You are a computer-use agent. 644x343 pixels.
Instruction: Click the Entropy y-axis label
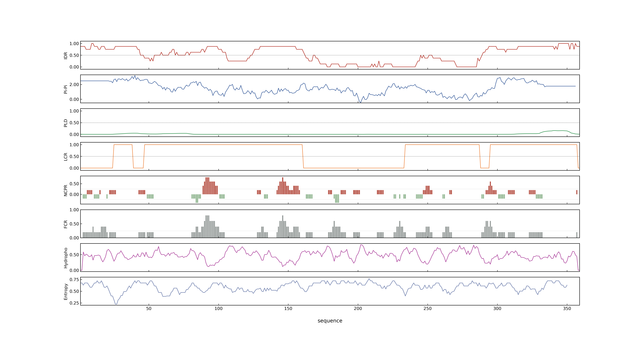click(66, 292)
